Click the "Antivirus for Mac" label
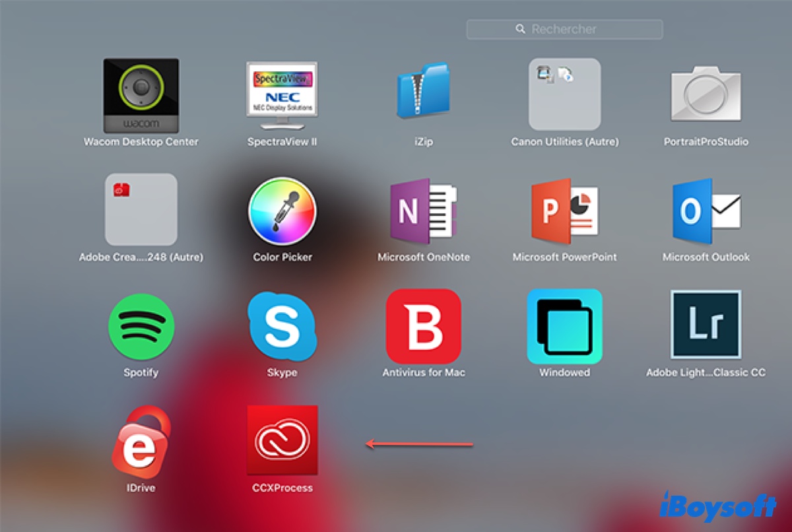 tap(424, 373)
